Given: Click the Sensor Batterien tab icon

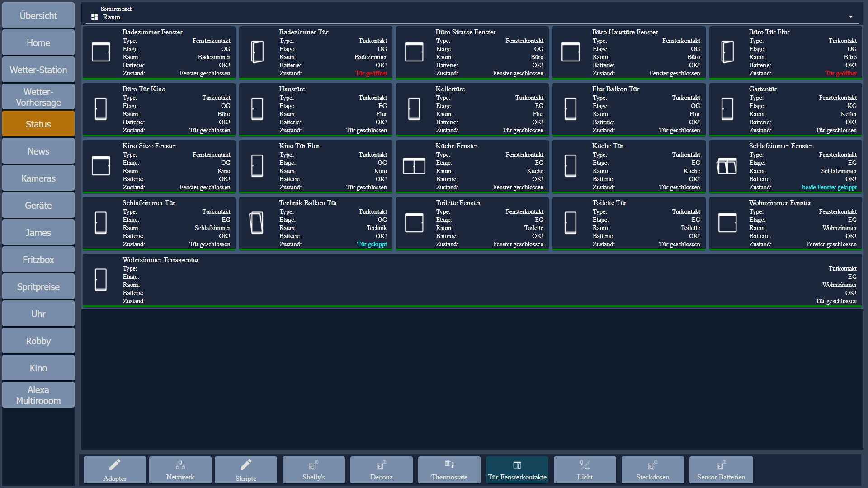Looking at the screenshot, I should (721, 465).
